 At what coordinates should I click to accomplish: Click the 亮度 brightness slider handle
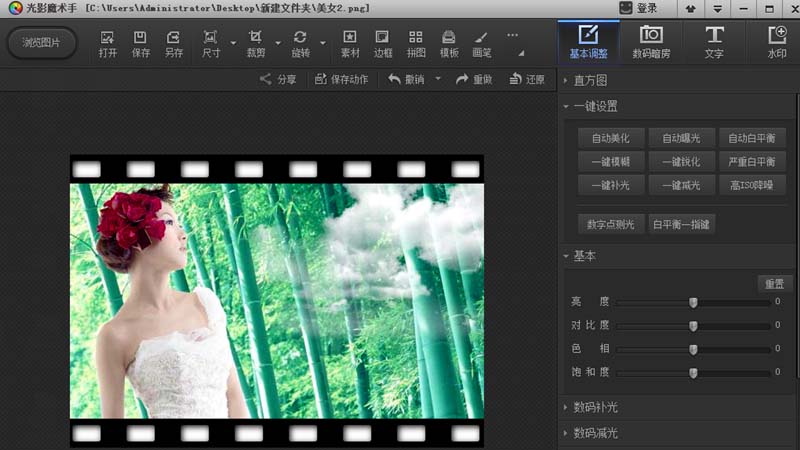click(693, 303)
